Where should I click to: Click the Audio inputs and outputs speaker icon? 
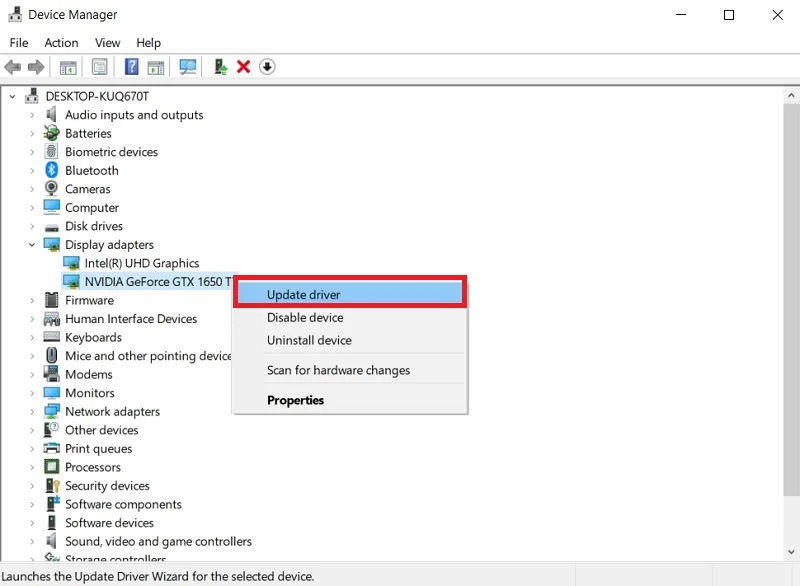click(x=52, y=115)
